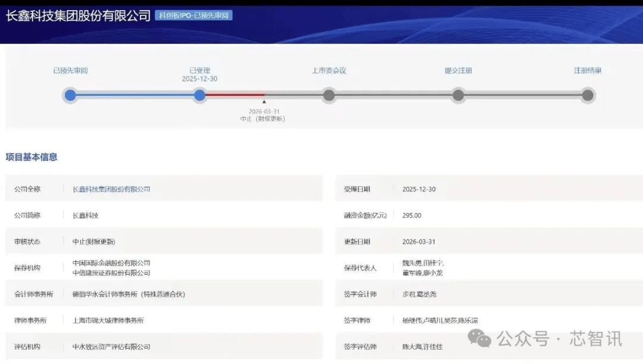The image size is (643, 364).
Task: Click law firm 上海市锦天城律师事务所
Action: click(x=108, y=320)
